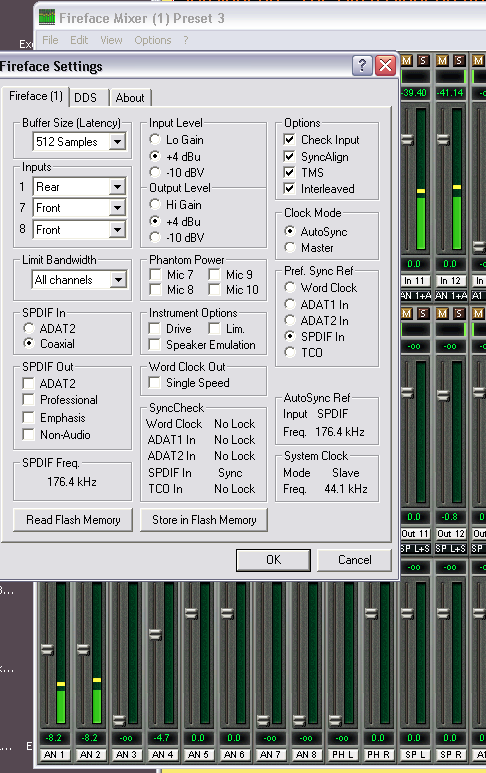Solo the In 11 input channel
This screenshot has height=773, width=486.
click(x=423, y=60)
